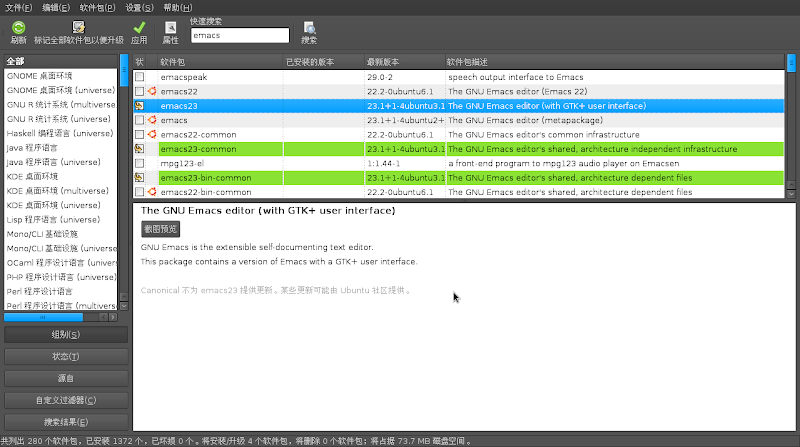Toggle the emacs22-common package checkbox

tap(139, 134)
